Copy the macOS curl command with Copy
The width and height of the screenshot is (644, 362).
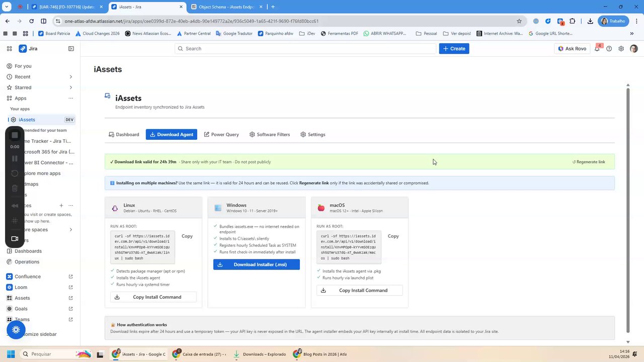(x=393, y=236)
